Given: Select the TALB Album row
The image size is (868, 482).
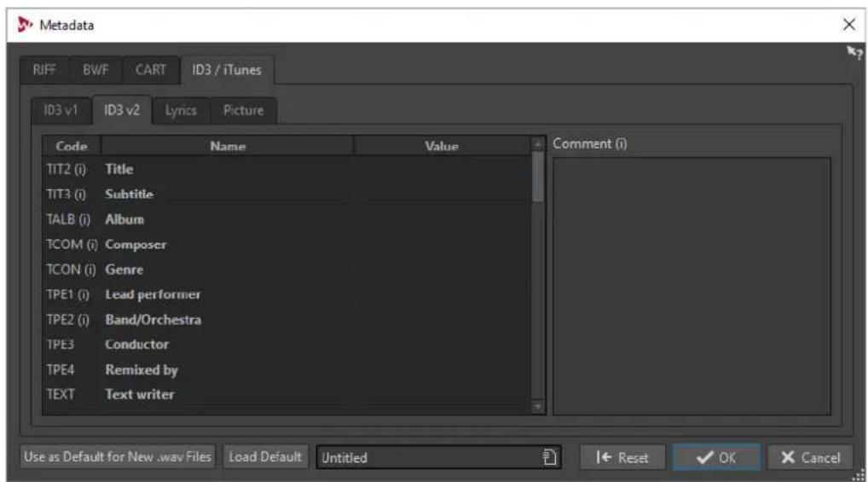Looking at the screenshot, I should click(286, 219).
